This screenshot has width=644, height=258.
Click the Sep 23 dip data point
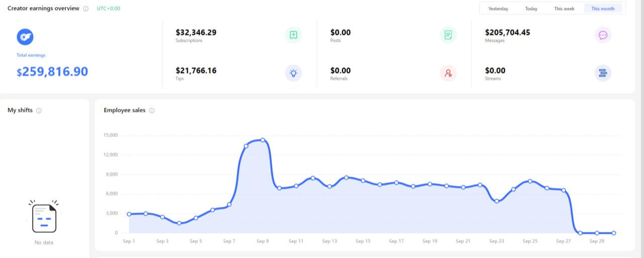[x=497, y=201]
